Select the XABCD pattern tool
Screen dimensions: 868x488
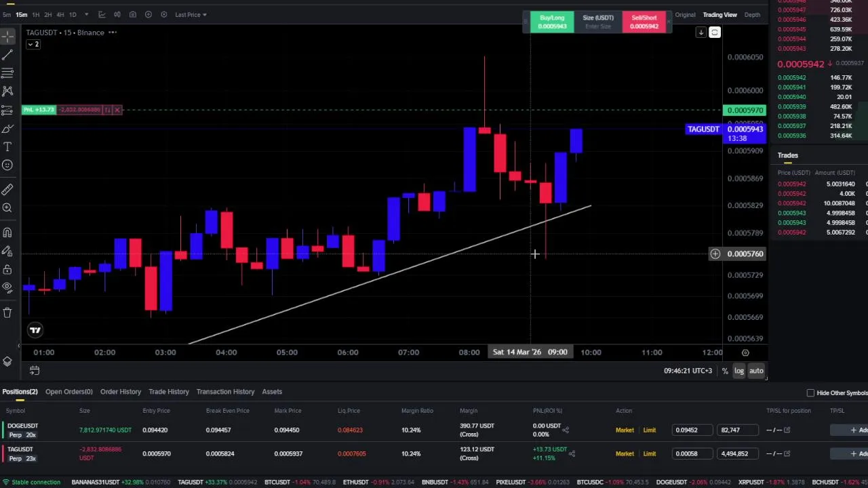pyautogui.click(x=7, y=91)
